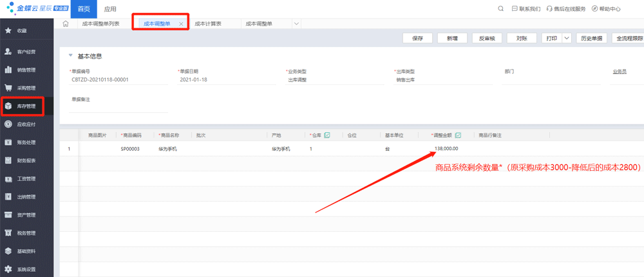Image resolution: width=644 pixels, height=277 pixels.
Task: Open 销售管理 chart icon in sidebar
Action: (x=8, y=70)
